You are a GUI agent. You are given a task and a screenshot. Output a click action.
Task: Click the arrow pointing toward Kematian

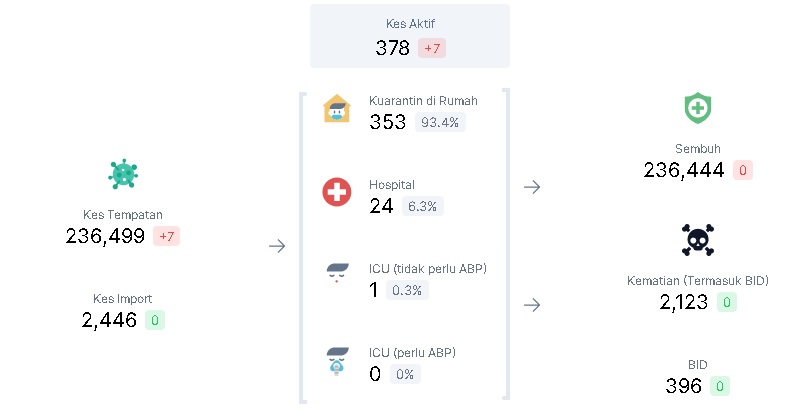532,305
